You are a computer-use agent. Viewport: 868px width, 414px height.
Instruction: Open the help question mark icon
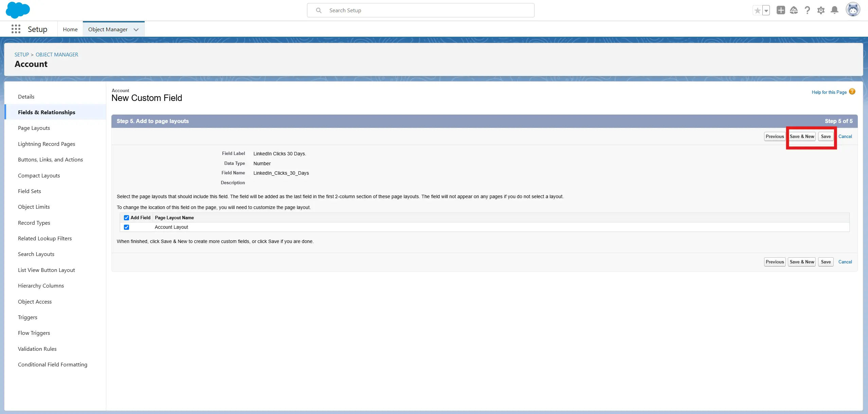click(807, 10)
